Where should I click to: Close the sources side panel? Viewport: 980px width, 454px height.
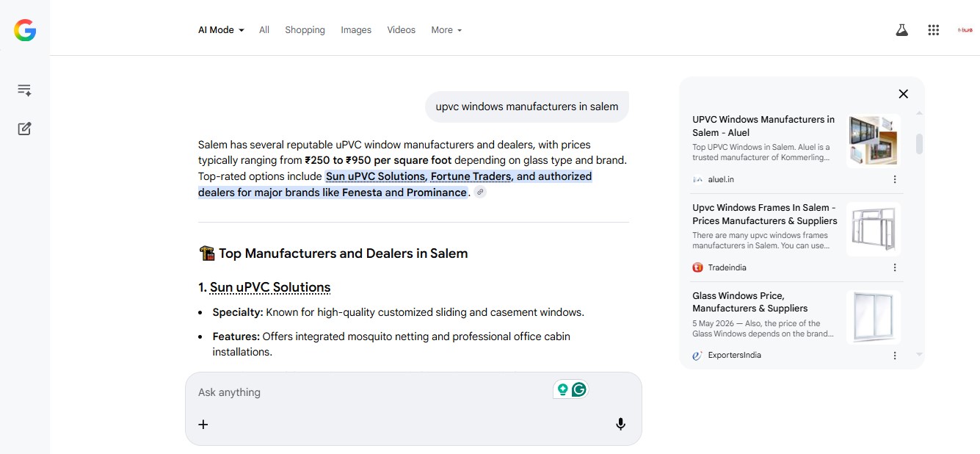point(904,93)
